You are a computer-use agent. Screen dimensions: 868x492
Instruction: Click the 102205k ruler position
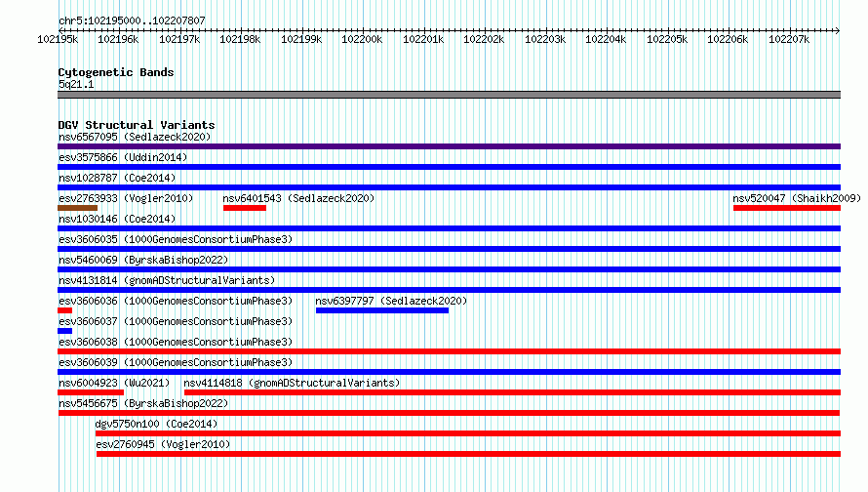point(667,39)
